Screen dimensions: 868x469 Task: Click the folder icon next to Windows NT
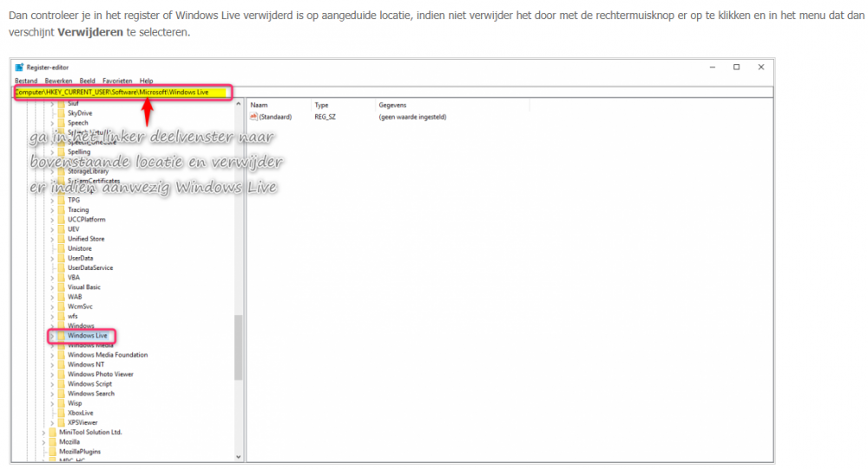click(62, 365)
